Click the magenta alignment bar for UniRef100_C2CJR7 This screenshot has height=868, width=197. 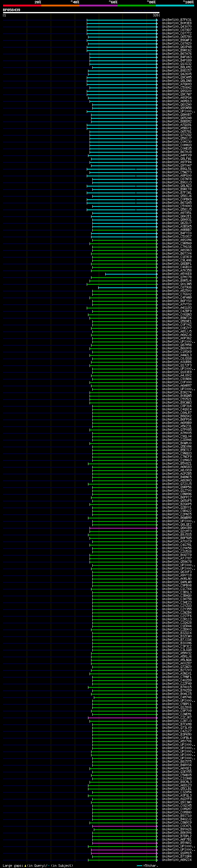[123, 718]
